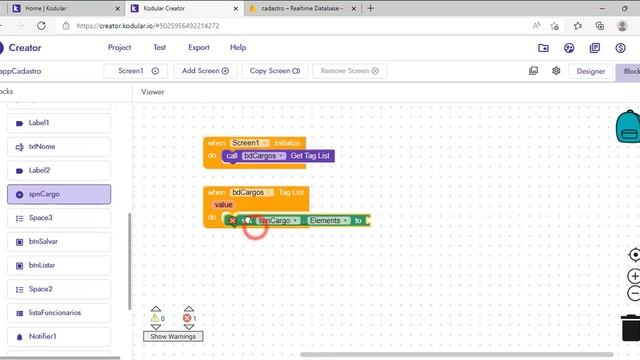
Task: Click the trash can in the viewer
Action: 631,327
